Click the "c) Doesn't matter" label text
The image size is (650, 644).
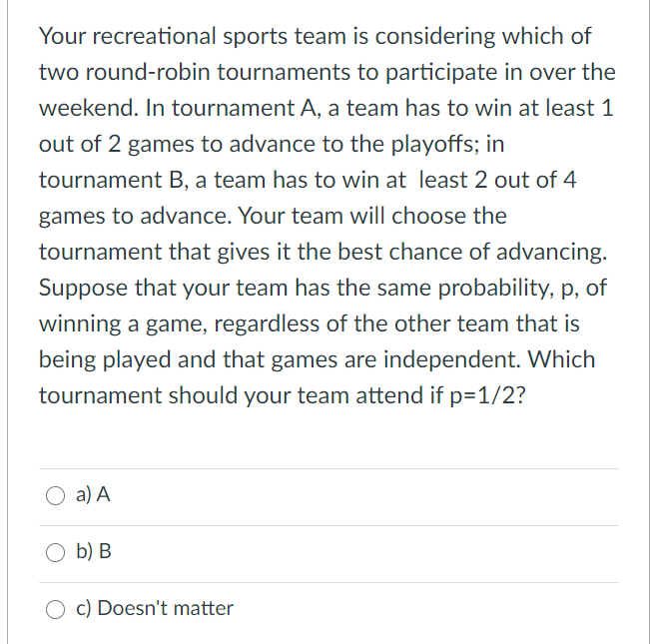[x=155, y=608]
